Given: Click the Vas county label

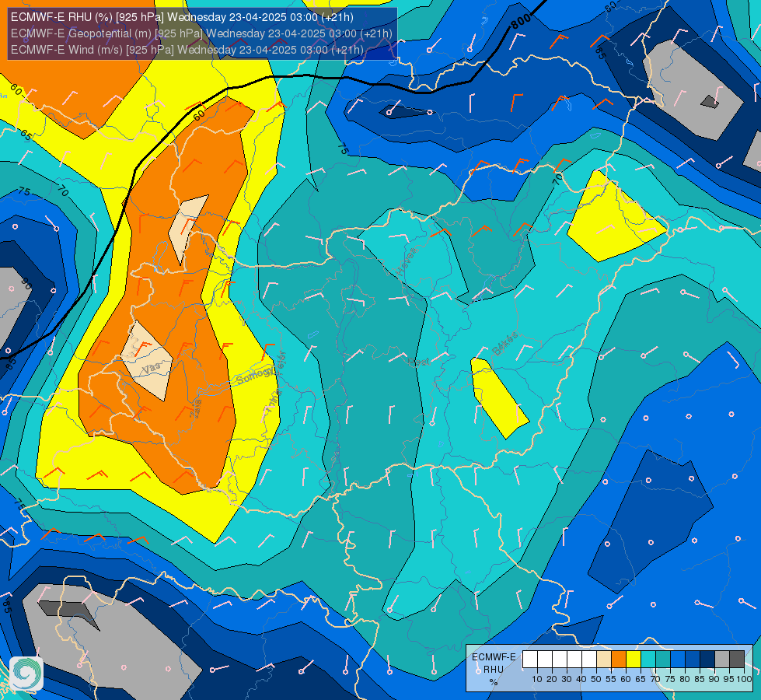Looking at the screenshot, I should (151, 369).
